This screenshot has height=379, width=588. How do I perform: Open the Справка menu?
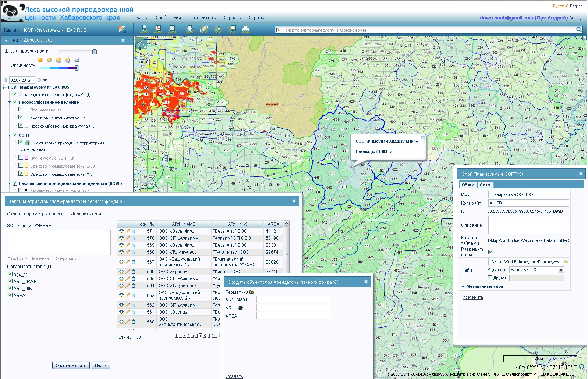pos(257,18)
